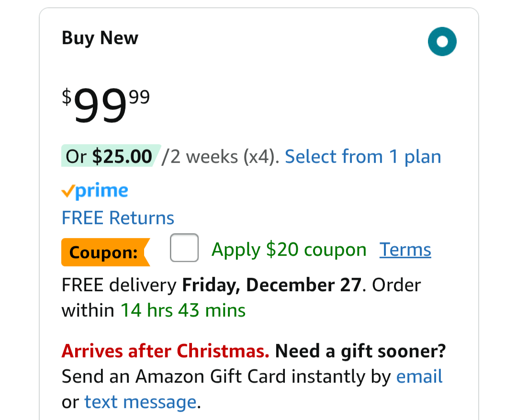Screen dimensions: 517x420
Task: Click the "FREE delivery" text
Action: click(x=119, y=285)
